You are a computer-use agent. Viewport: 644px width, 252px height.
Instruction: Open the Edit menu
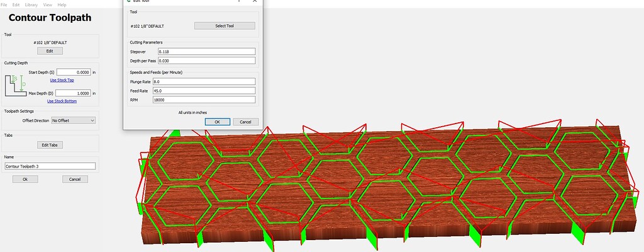click(x=16, y=5)
